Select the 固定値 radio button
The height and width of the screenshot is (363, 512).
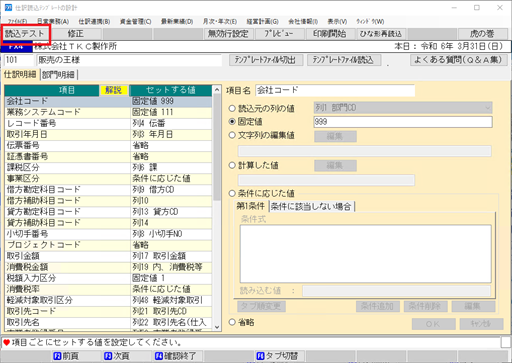(232, 122)
